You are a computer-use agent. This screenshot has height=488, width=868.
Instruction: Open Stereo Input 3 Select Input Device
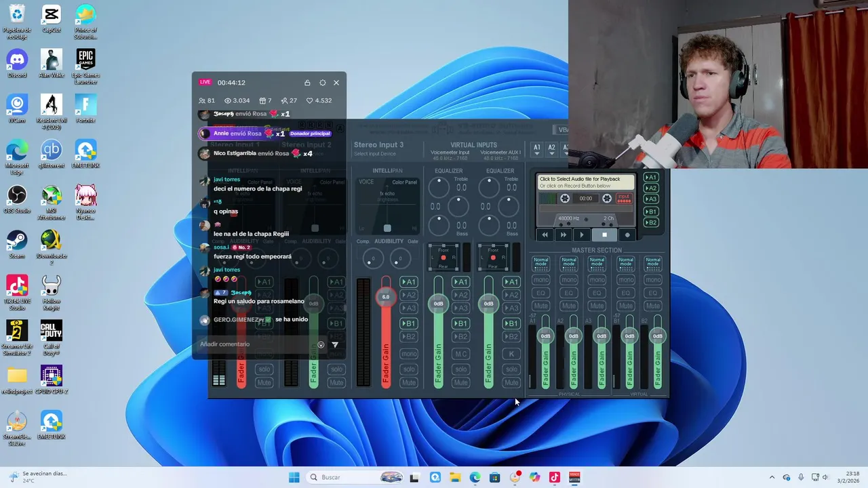pos(374,154)
